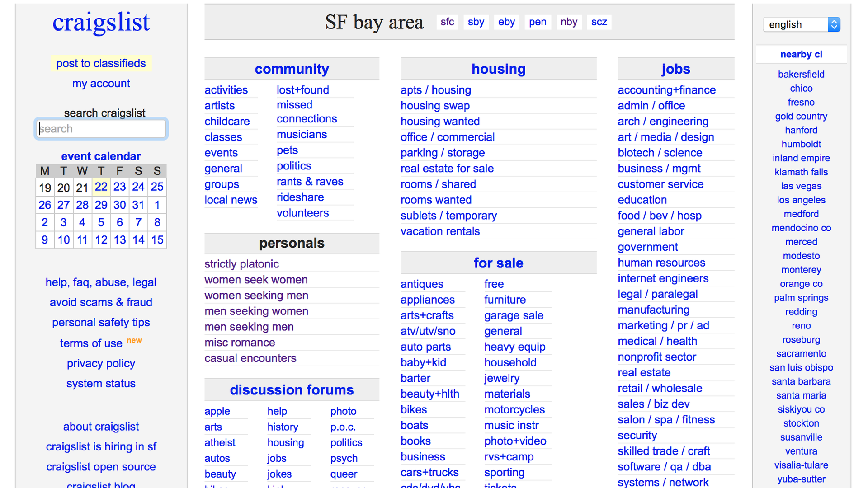Open the 'accounting+finance' jobs section

coord(666,90)
